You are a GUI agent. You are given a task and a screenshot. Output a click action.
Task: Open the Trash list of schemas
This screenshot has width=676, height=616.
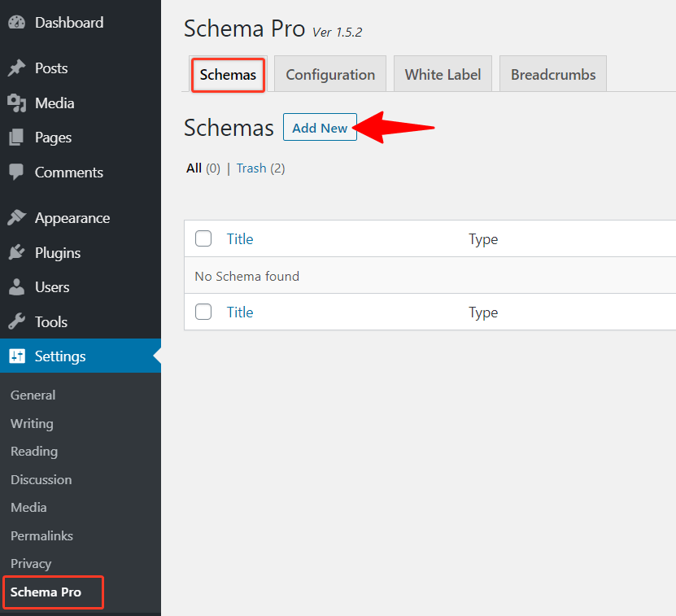coord(251,168)
